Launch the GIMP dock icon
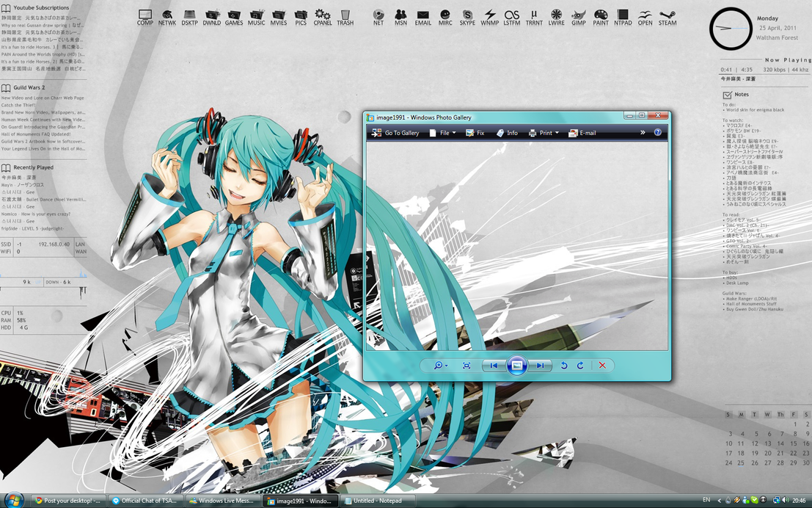 [579, 17]
